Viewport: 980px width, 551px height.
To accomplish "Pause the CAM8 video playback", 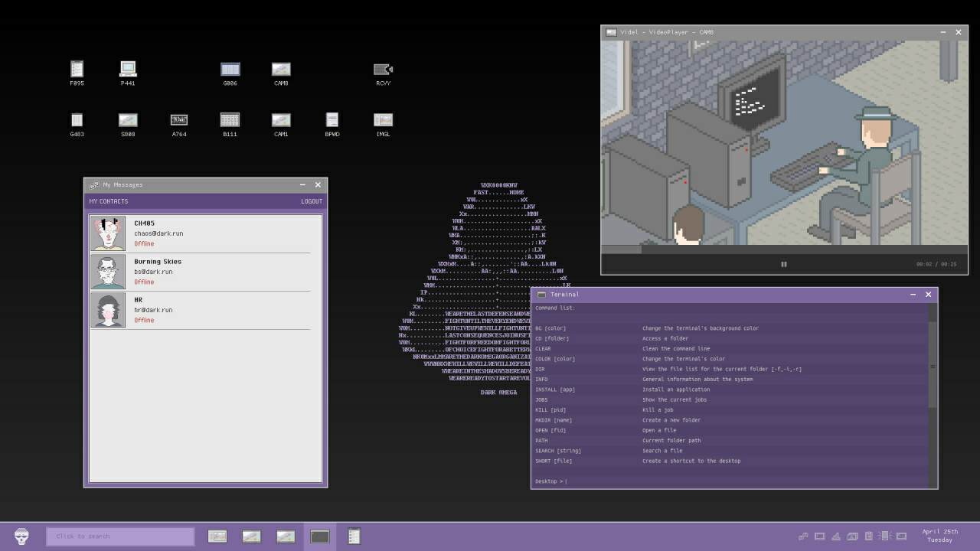I will click(x=783, y=264).
